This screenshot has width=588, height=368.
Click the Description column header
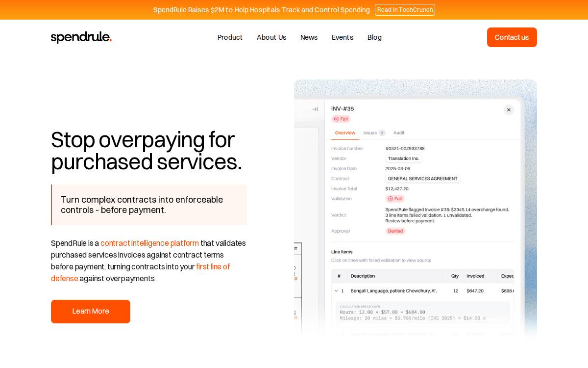pyautogui.click(x=363, y=276)
